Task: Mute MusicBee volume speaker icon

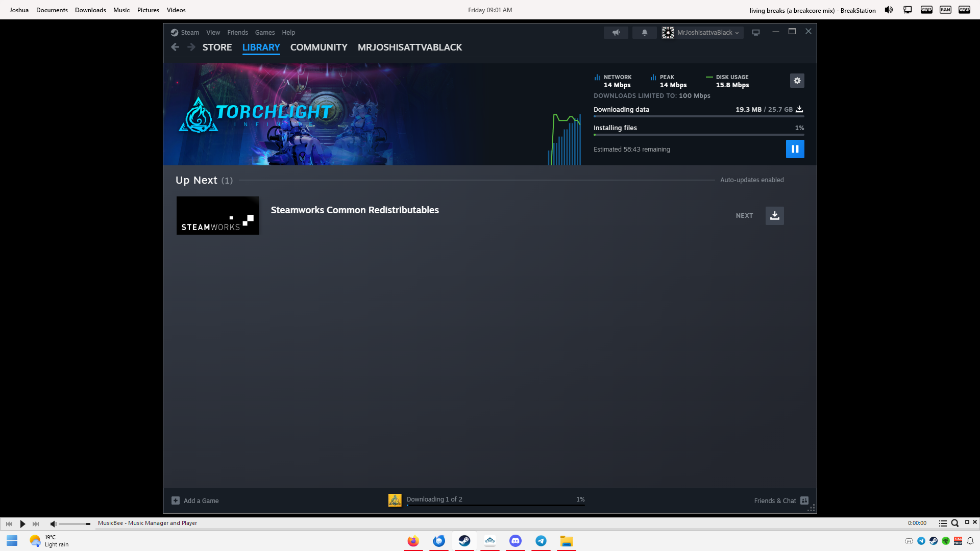Action: click(53, 523)
